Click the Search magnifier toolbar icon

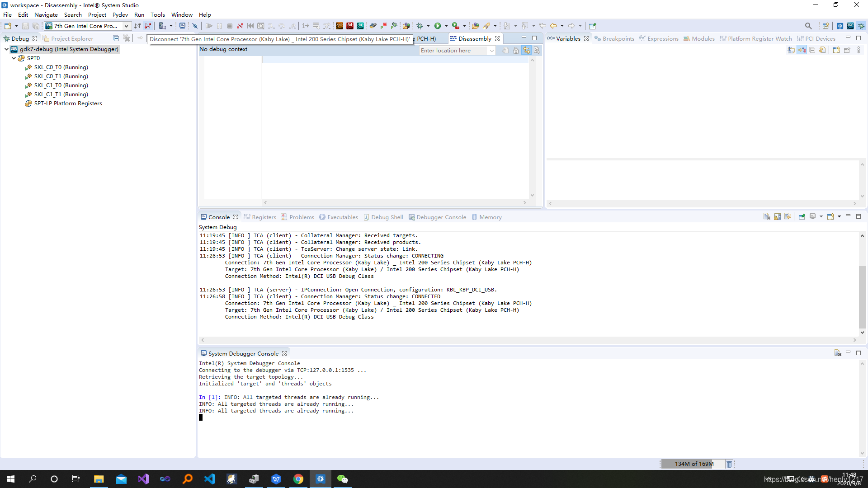[x=808, y=26]
